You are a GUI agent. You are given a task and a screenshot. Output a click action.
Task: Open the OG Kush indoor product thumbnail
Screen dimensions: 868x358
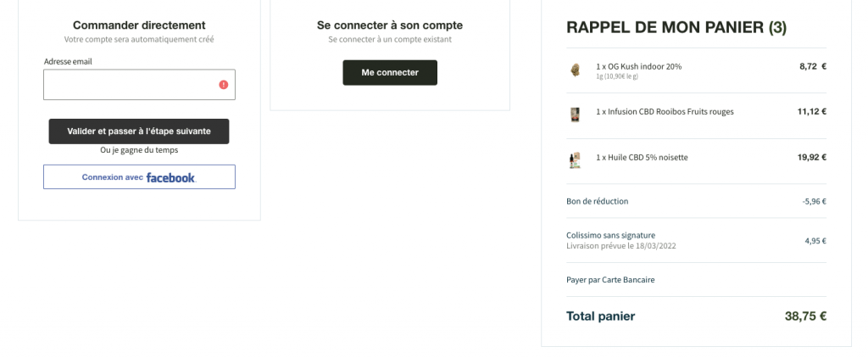[x=576, y=70]
